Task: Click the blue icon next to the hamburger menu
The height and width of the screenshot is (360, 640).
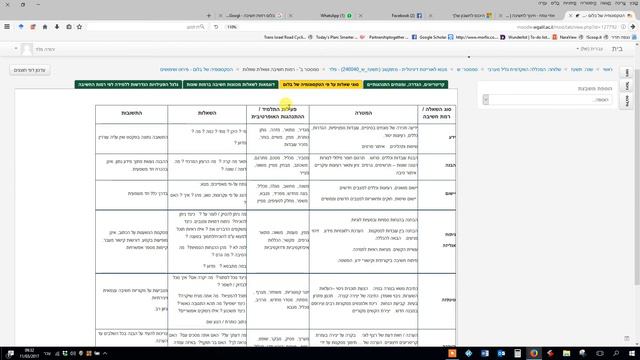Action: (21, 27)
